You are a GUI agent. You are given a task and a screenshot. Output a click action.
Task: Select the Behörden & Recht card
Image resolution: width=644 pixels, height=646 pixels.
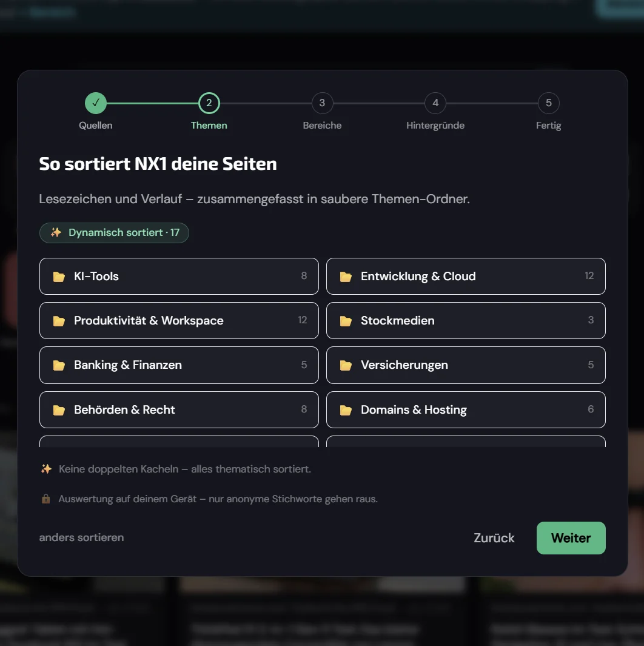[179, 409]
